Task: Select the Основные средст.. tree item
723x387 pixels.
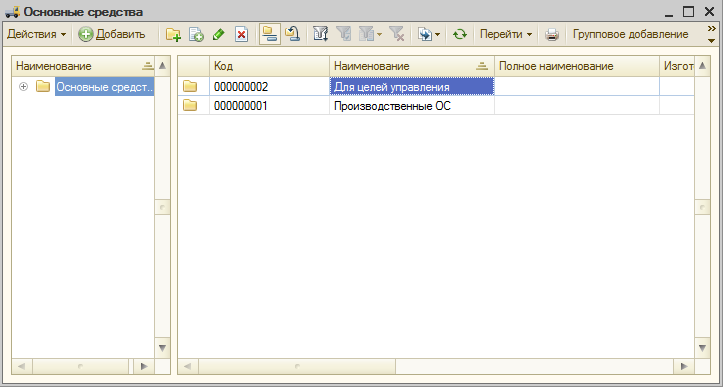Action: coord(105,87)
